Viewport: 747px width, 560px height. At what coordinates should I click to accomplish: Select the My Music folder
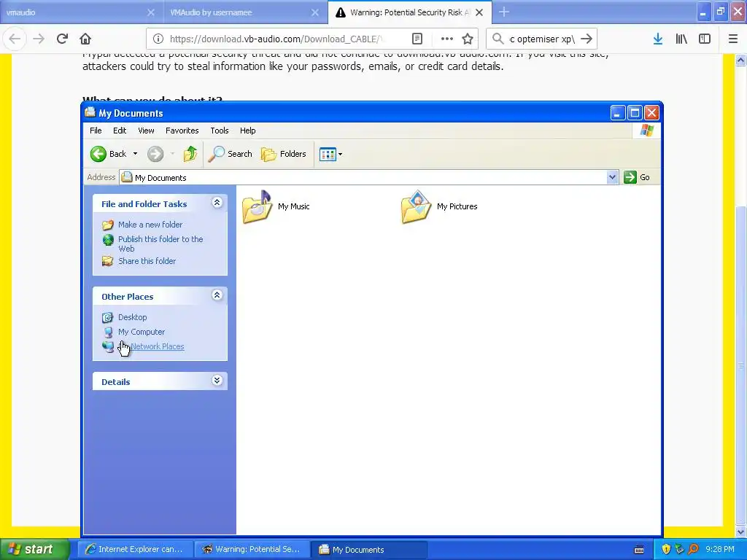[x=276, y=206]
